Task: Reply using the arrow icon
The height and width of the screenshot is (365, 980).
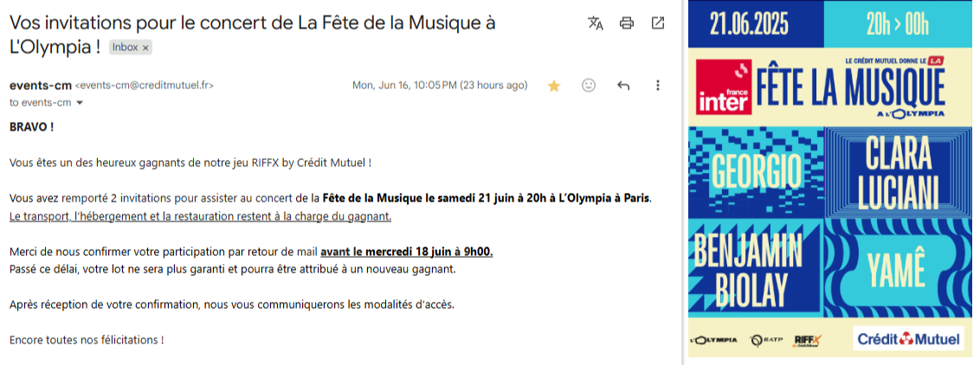Action: (623, 86)
